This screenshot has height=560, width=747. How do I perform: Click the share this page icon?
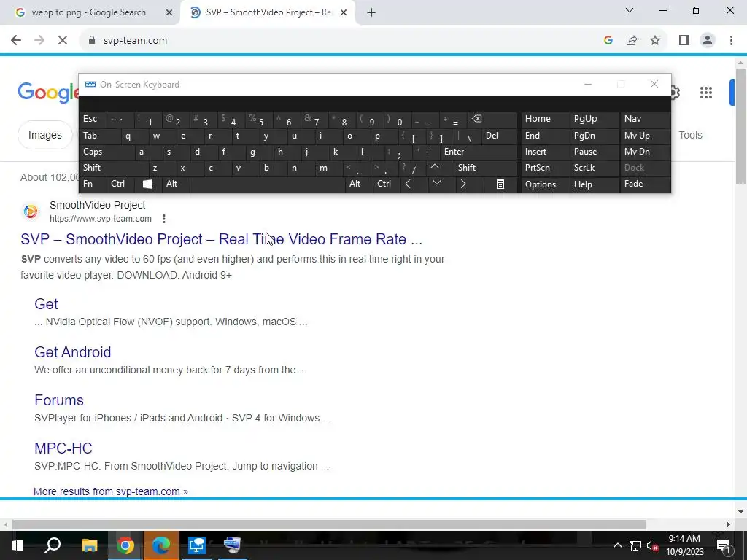pos(632,41)
